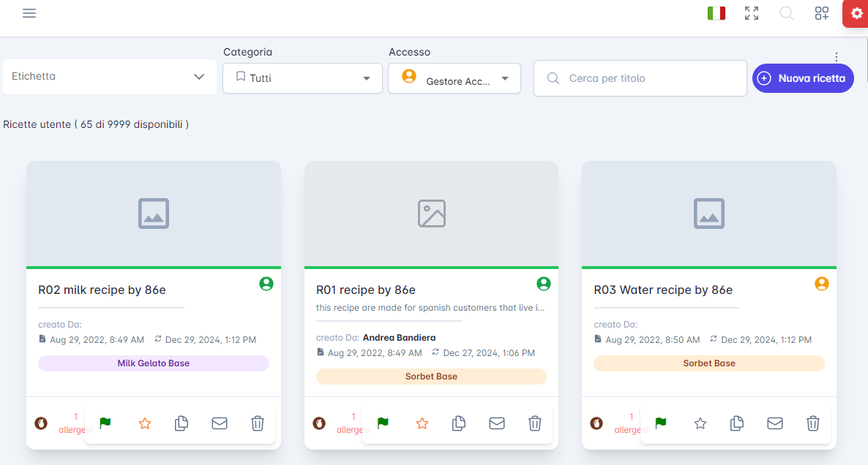Toggle favorite star on R02 milk recipe

[x=145, y=423]
